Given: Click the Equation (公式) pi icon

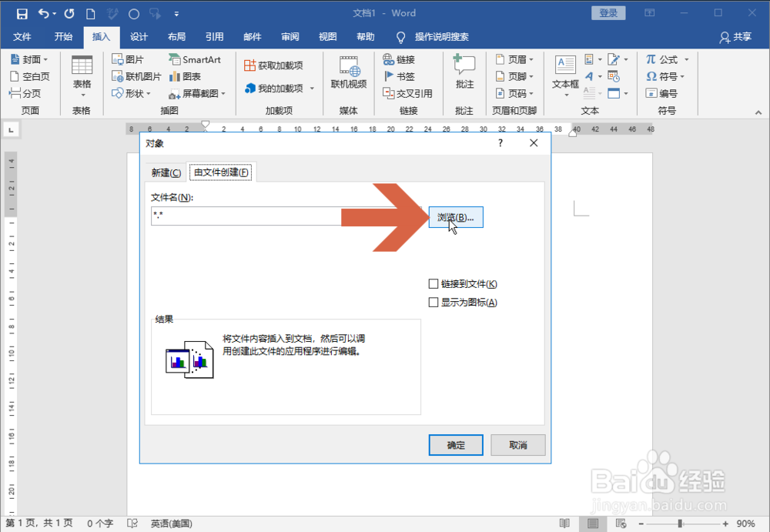Looking at the screenshot, I should 651,59.
